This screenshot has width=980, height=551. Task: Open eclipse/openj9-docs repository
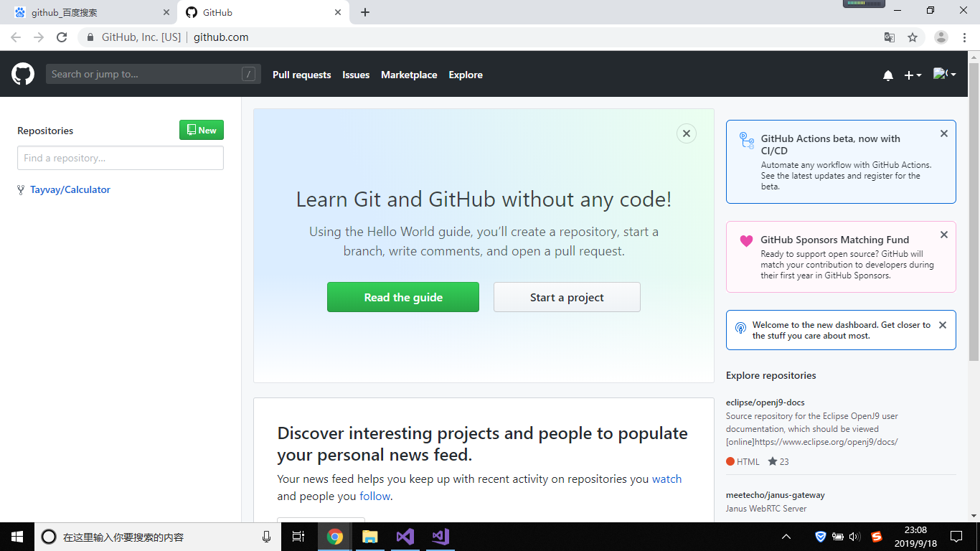click(x=765, y=402)
